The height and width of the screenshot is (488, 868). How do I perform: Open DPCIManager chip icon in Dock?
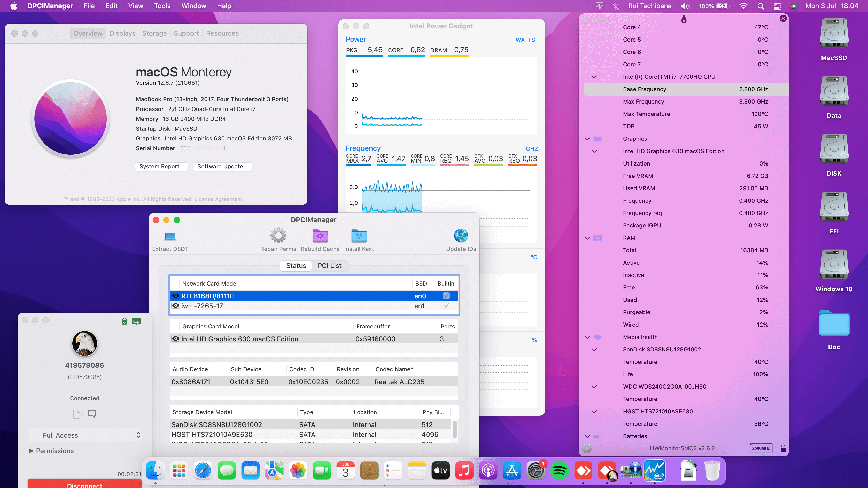coord(631,470)
